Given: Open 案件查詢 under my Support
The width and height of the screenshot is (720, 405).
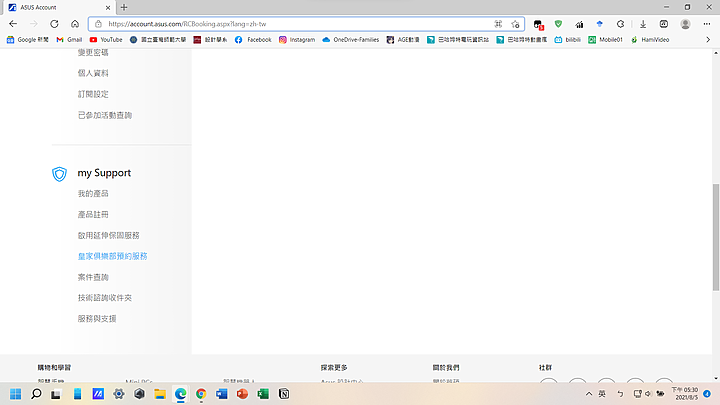Looking at the screenshot, I should 93,277.
